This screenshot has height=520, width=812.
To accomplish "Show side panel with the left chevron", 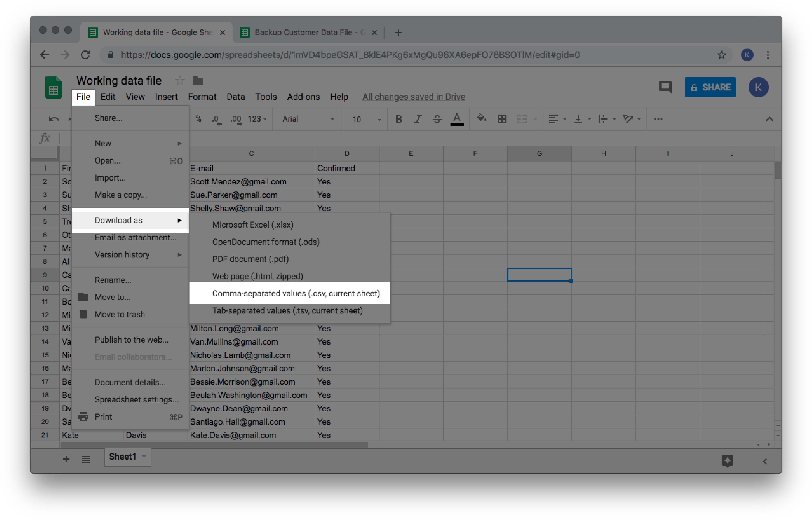I will [x=765, y=461].
